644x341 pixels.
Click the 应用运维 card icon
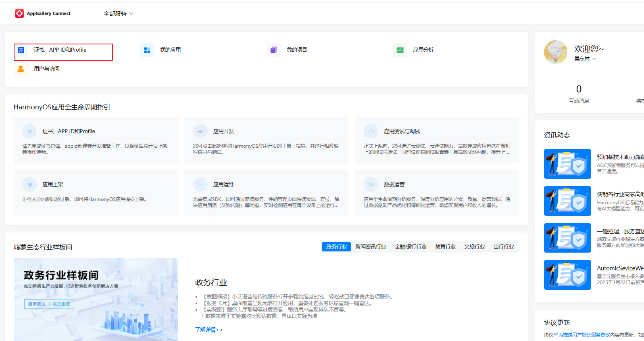pos(200,184)
